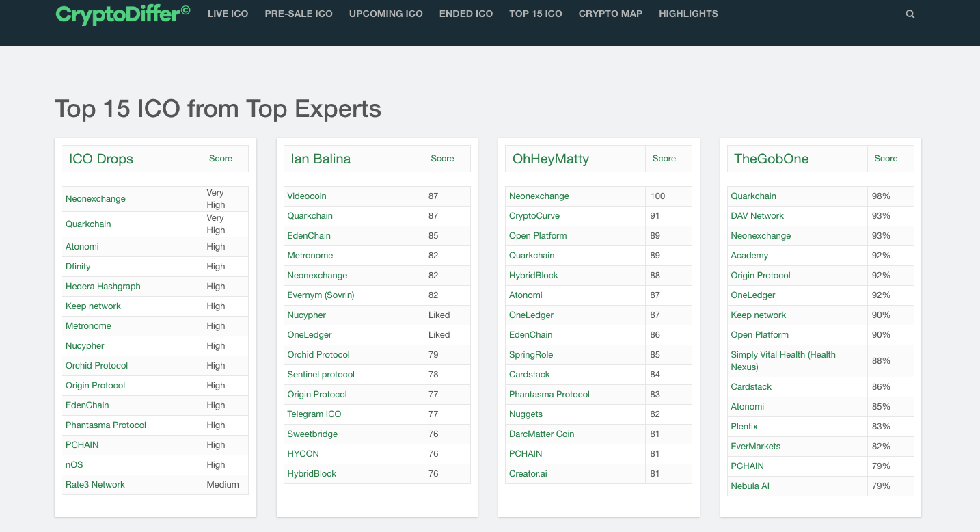The height and width of the screenshot is (532, 980).
Task: Open Telegram ICO link
Action: 314,414
